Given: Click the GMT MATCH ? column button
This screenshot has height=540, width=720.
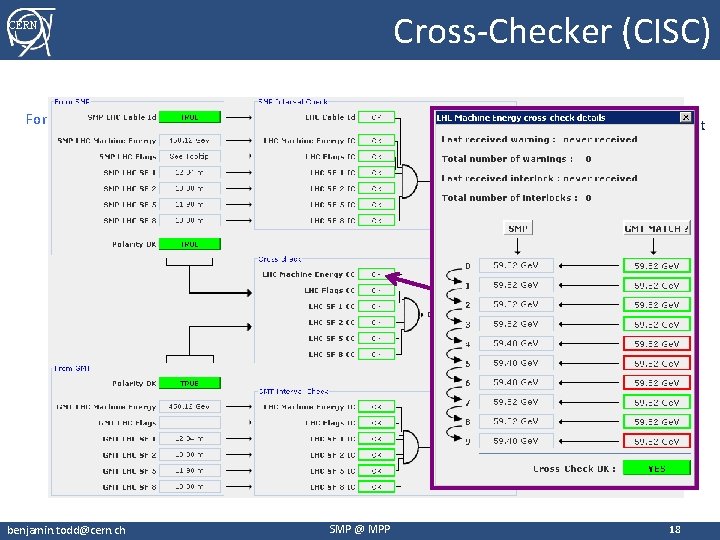Looking at the screenshot, I should 657,228.
